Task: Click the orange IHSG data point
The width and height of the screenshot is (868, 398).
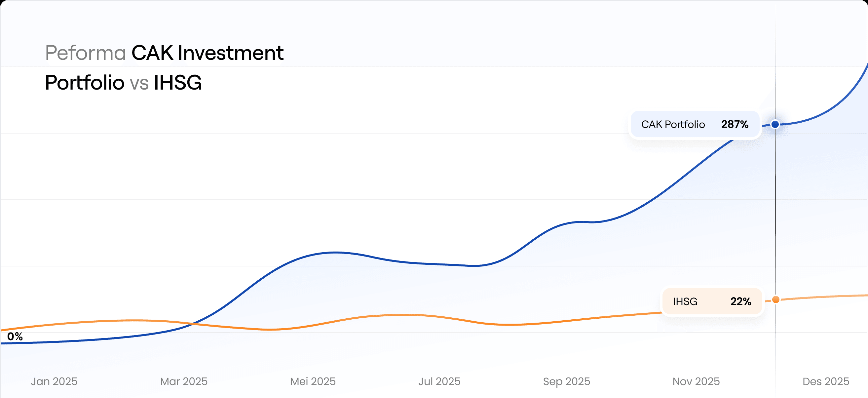Action: (x=776, y=299)
